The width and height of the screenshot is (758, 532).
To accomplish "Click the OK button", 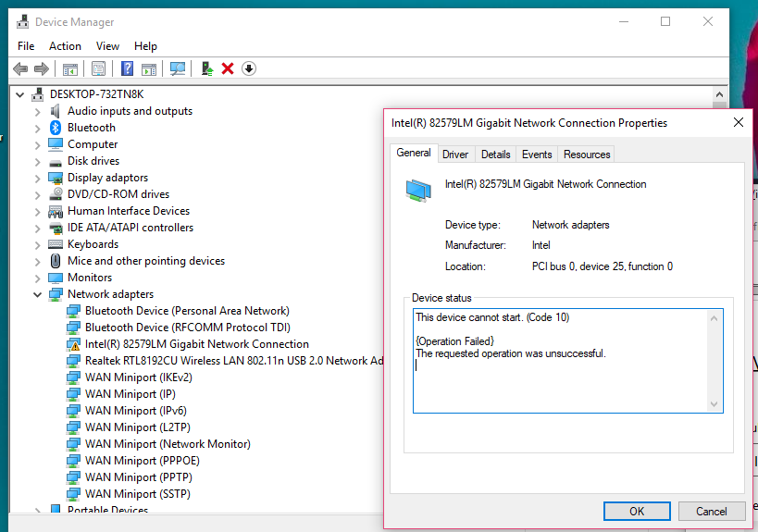I will (x=637, y=512).
